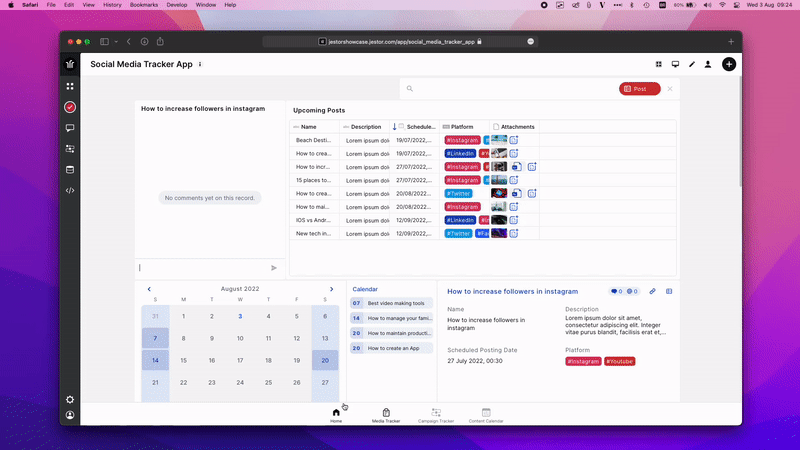Click the Calendar heading link
Screen dimensions: 800x450
[365, 289]
